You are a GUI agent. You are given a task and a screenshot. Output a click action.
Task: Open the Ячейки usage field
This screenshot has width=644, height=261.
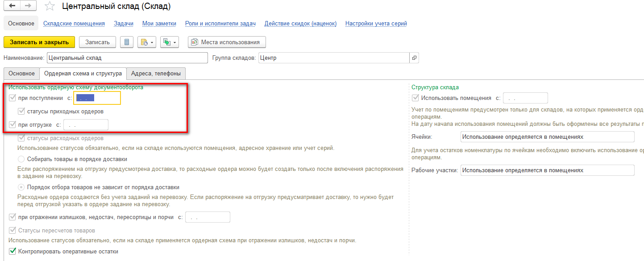pos(547,137)
